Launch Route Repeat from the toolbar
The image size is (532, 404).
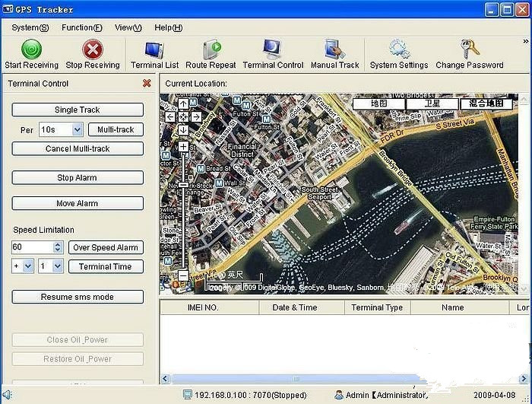[x=211, y=50]
